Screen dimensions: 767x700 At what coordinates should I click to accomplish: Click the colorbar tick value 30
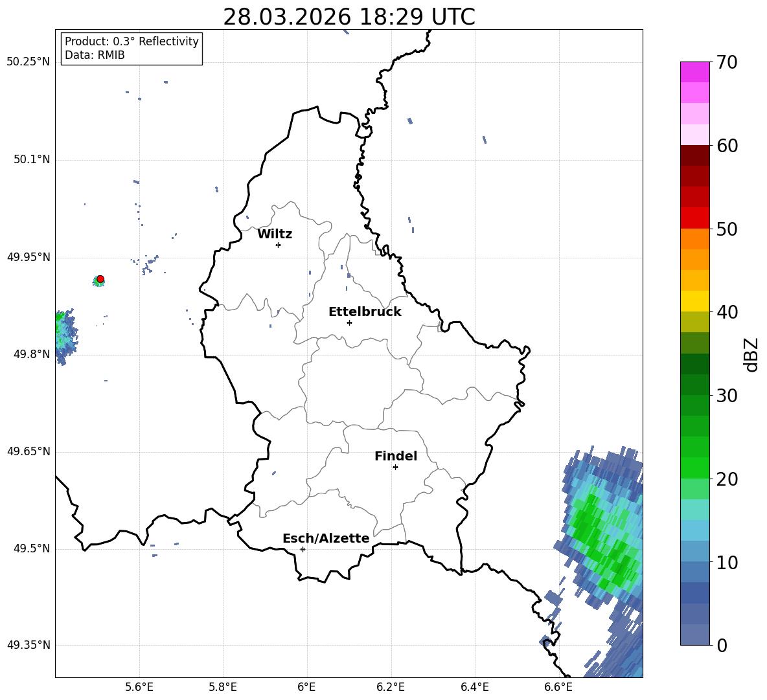[x=727, y=396]
